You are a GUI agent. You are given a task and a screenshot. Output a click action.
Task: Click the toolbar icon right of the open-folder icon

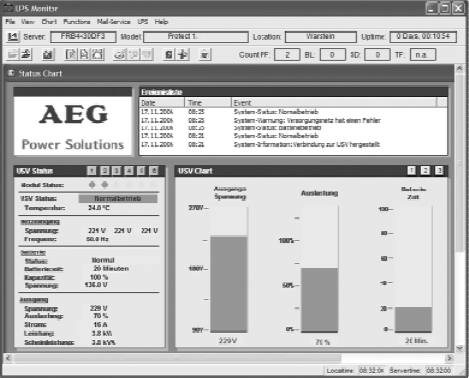(x=26, y=54)
